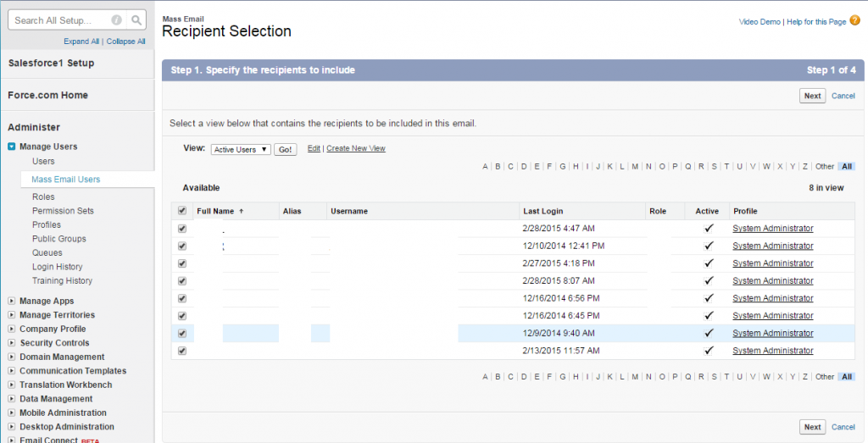Expand the Manage Apps section

click(12, 301)
